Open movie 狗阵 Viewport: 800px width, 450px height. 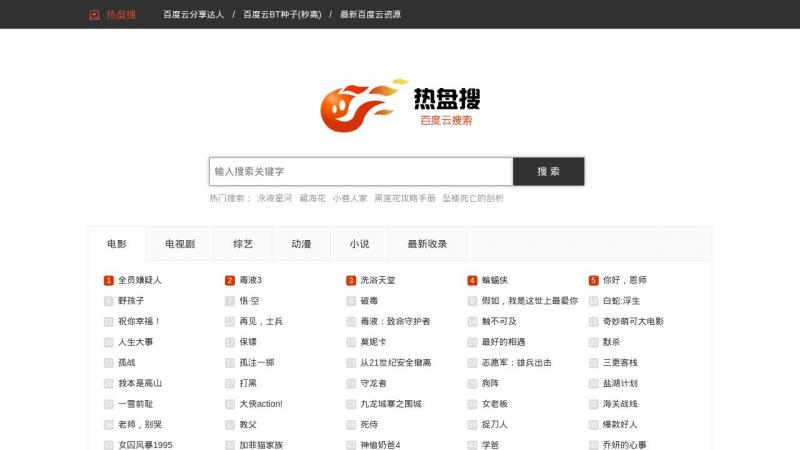[490, 383]
